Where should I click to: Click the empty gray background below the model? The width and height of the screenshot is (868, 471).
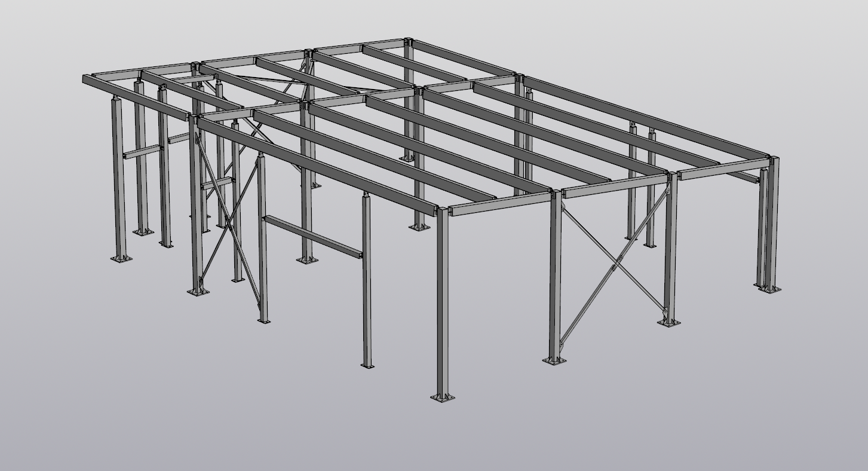coord(597,430)
